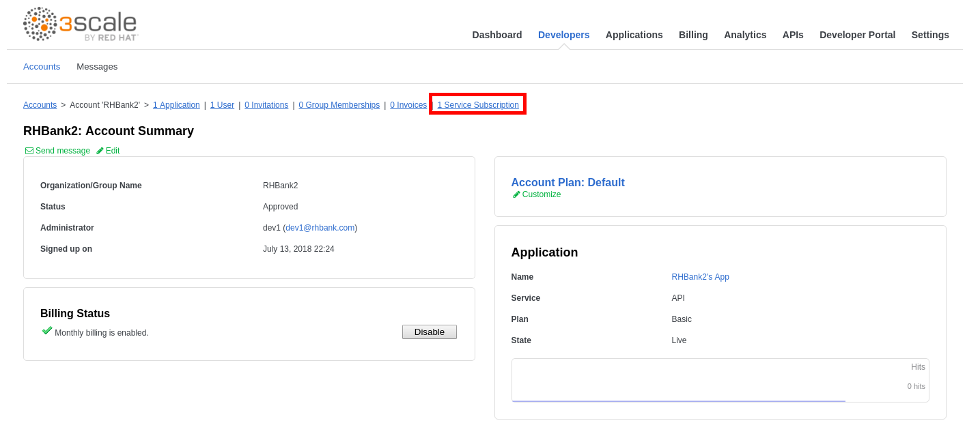
Task: Open the Dashboard menu item
Action: point(496,35)
